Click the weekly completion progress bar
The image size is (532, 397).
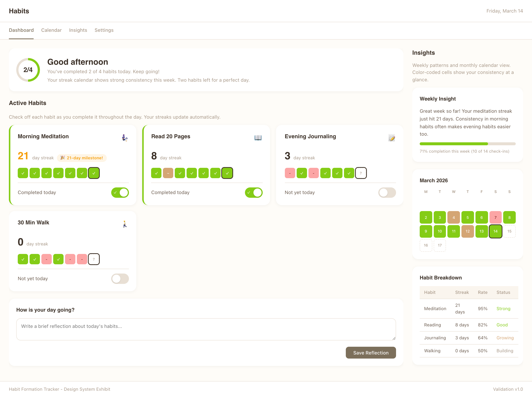[x=467, y=144]
